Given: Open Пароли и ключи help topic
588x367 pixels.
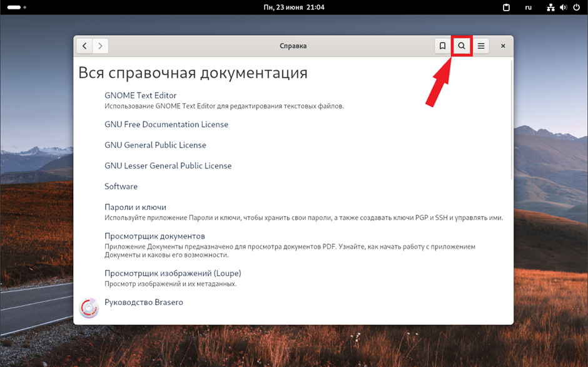Looking at the screenshot, I should point(135,207).
